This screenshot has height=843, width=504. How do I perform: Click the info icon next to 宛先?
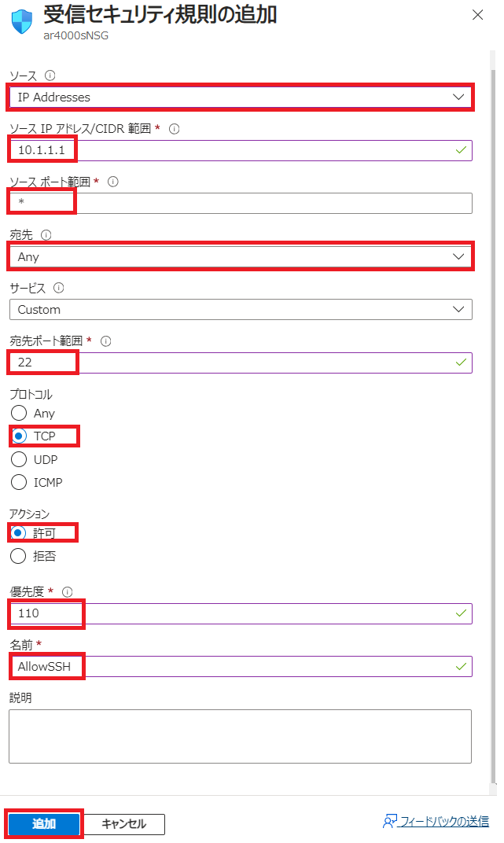46,235
